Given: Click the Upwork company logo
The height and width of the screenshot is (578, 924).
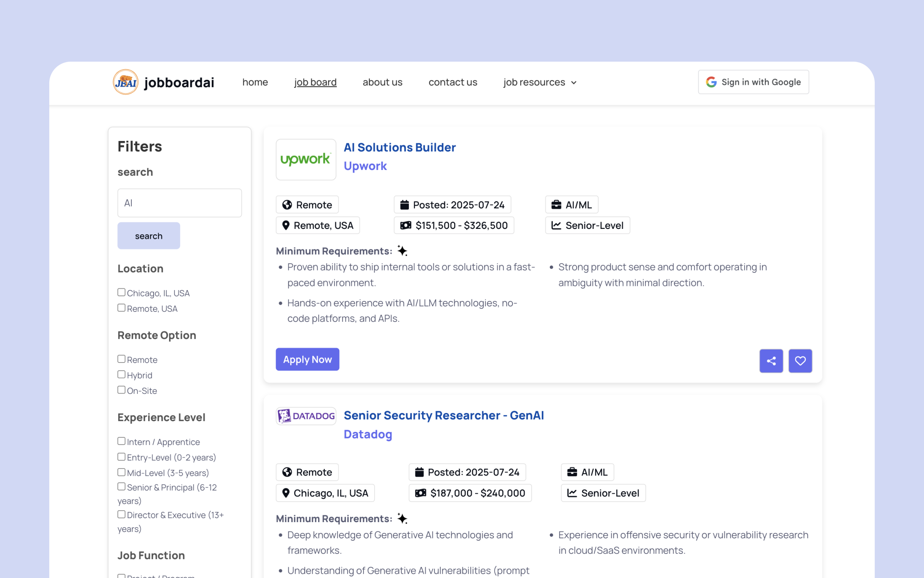Looking at the screenshot, I should point(306,159).
